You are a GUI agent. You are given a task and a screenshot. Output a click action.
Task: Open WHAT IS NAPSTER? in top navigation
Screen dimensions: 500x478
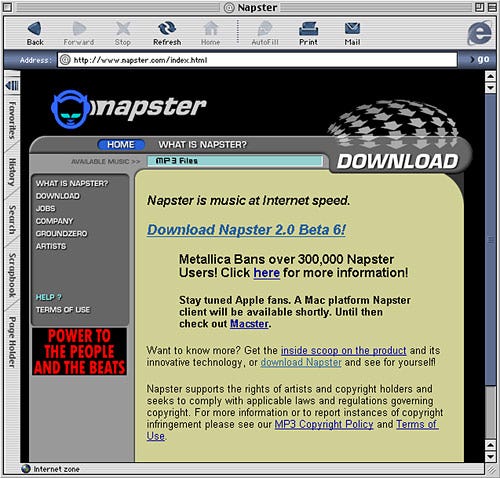pos(203,145)
